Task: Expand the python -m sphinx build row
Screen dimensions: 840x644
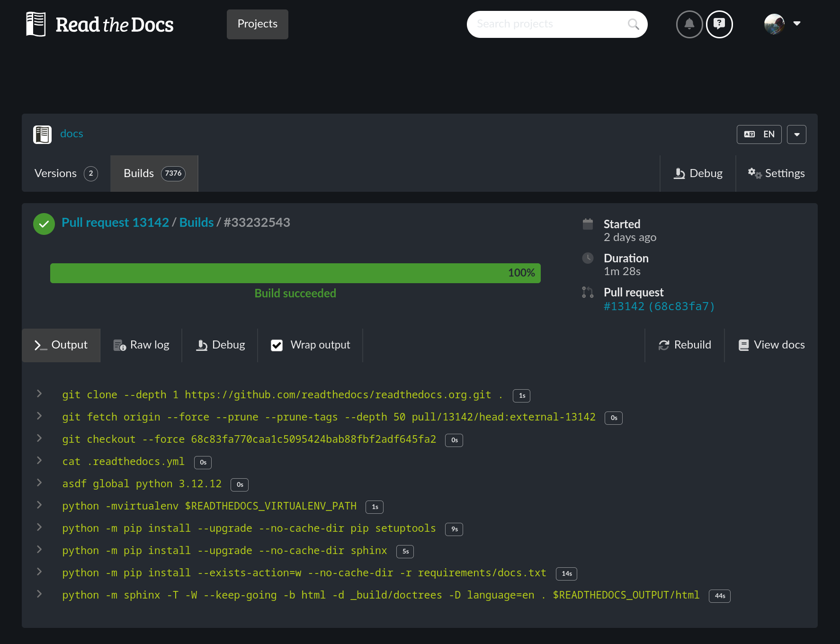Action: [39, 594]
